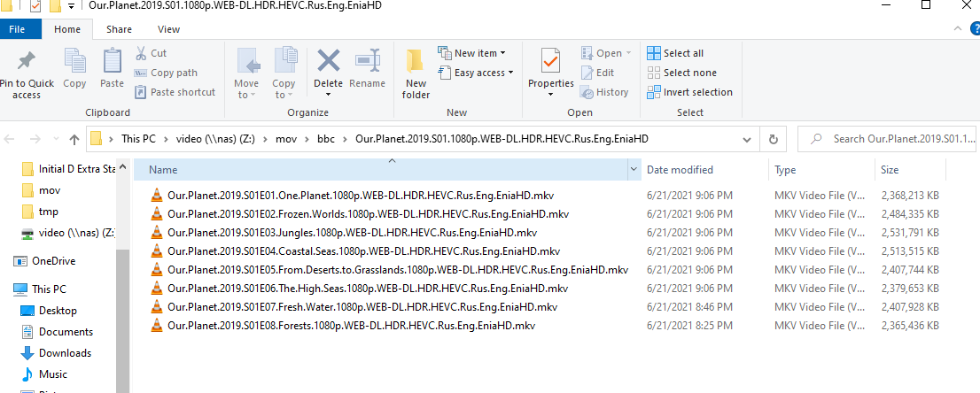Click the Cut scissors icon
The width and height of the screenshot is (980, 393).
(141, 53)
